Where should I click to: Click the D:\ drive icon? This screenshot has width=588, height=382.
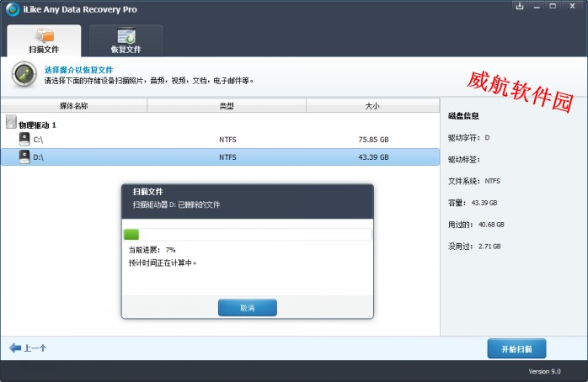pyautogui.click(x=24, y=157)
